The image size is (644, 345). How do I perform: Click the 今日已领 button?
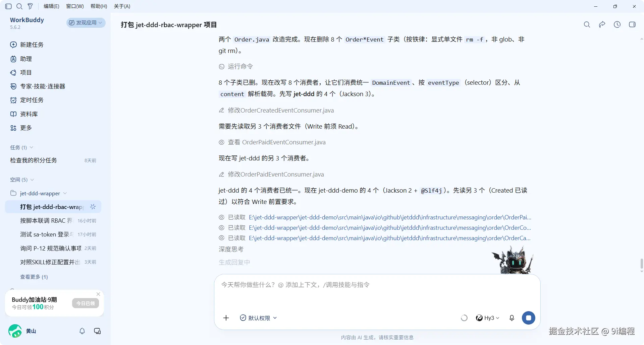pos(86,303)
